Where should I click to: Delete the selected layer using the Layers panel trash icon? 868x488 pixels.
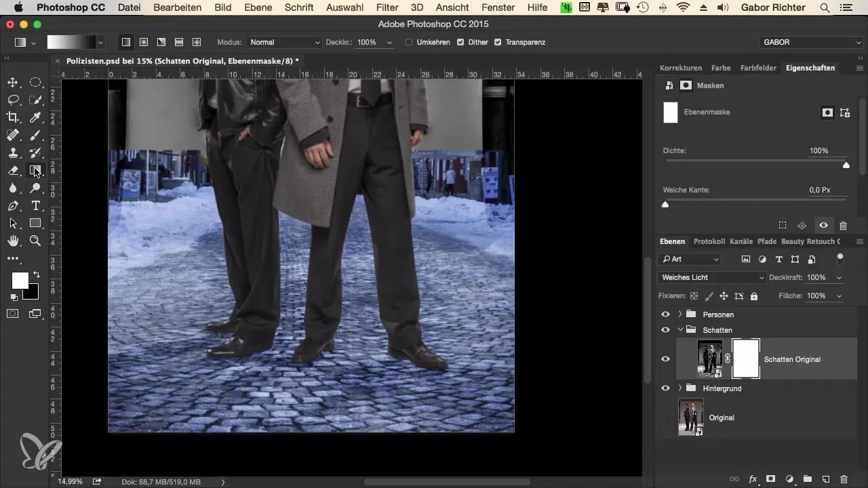pyautogui.click(x=844, y=479)
